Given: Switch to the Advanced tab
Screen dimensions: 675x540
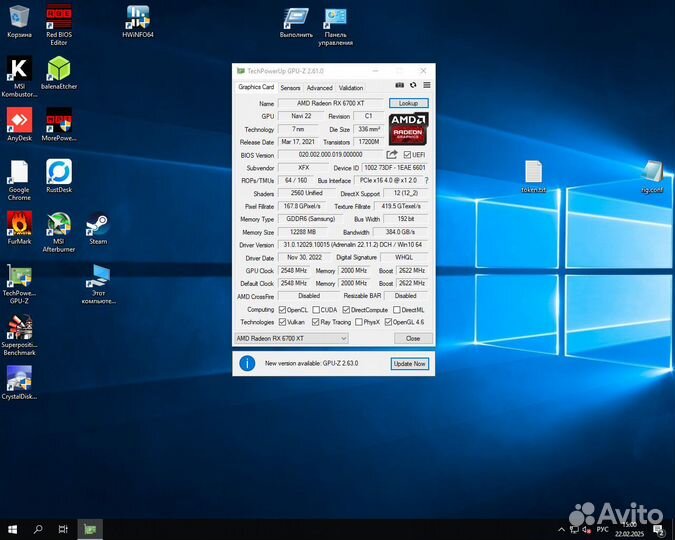Looking at the screenshot, I should point(319,88).
